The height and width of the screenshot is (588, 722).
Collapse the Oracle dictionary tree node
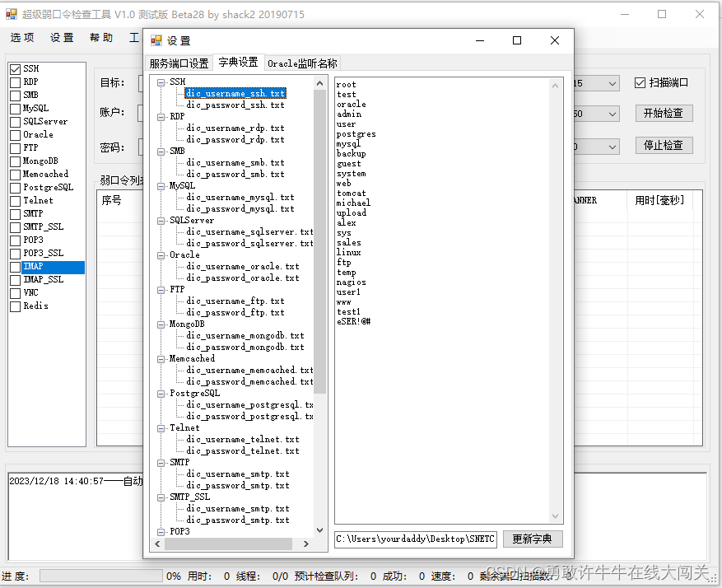[x=159, y=254]
